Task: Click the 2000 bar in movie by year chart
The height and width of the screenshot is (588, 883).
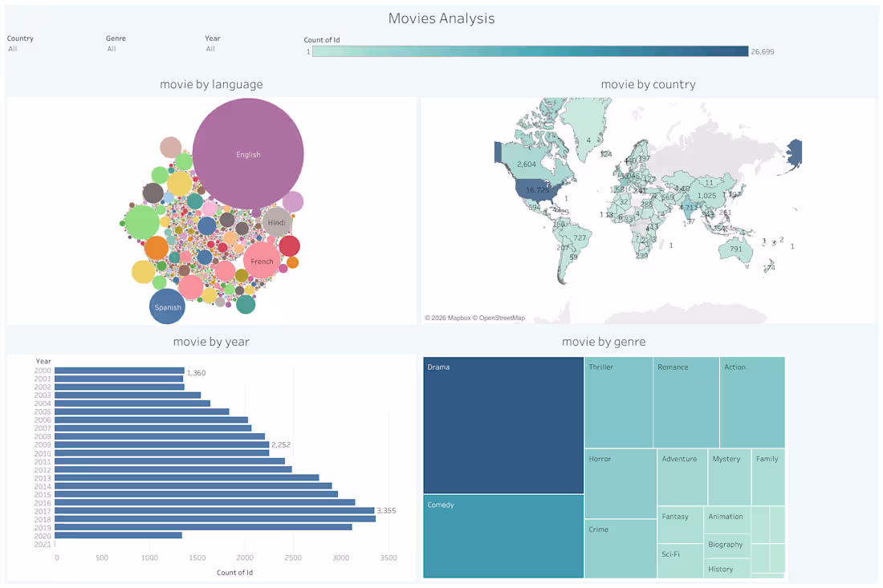Action: (119, 370)
